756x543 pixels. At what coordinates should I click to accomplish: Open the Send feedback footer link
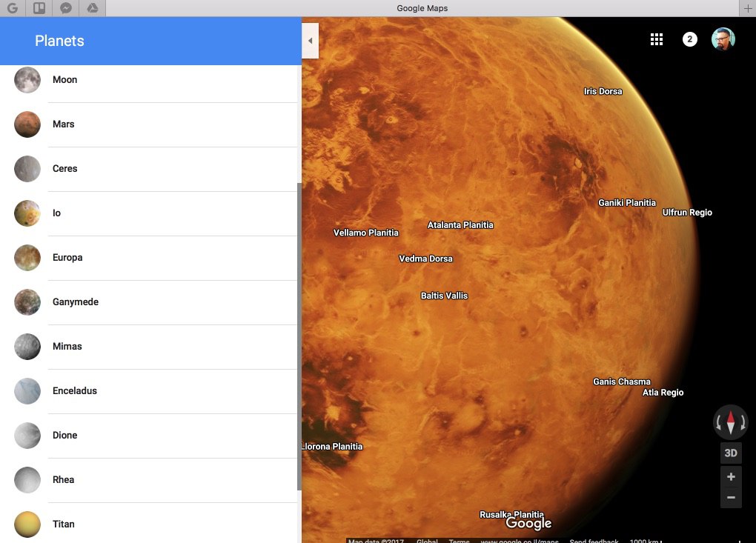[x=594, y=541]
